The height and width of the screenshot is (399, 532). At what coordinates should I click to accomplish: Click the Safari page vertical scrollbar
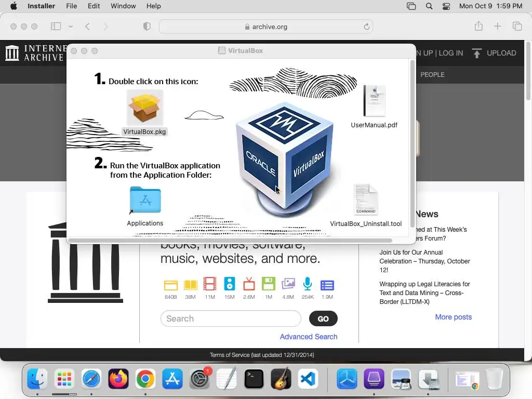tap(528, 71)
